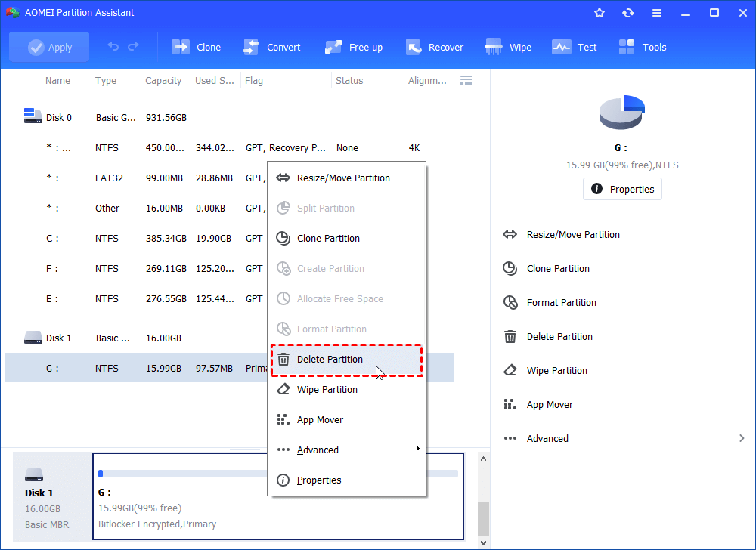
Task: Open the Convert tool
Action: coord(271,46)
